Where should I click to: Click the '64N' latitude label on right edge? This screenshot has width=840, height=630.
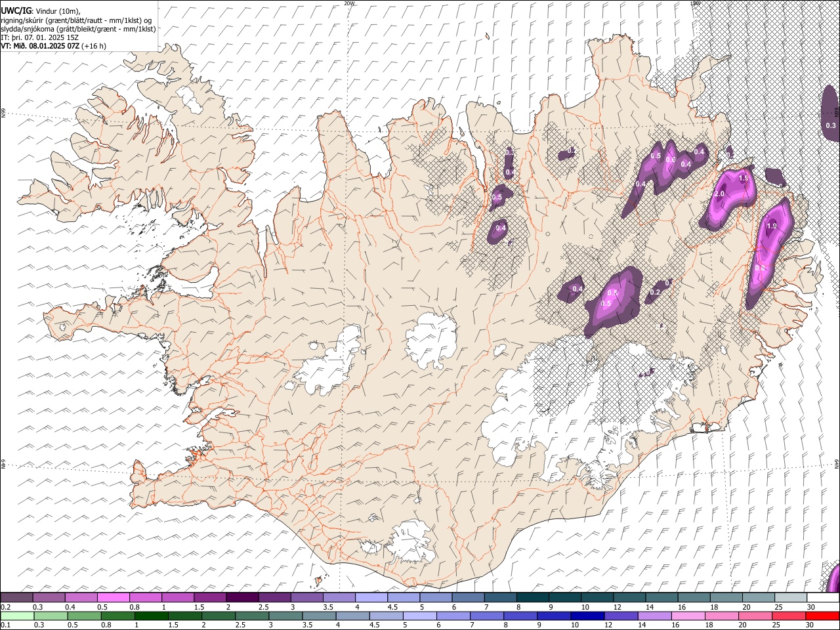click(837, 463)
